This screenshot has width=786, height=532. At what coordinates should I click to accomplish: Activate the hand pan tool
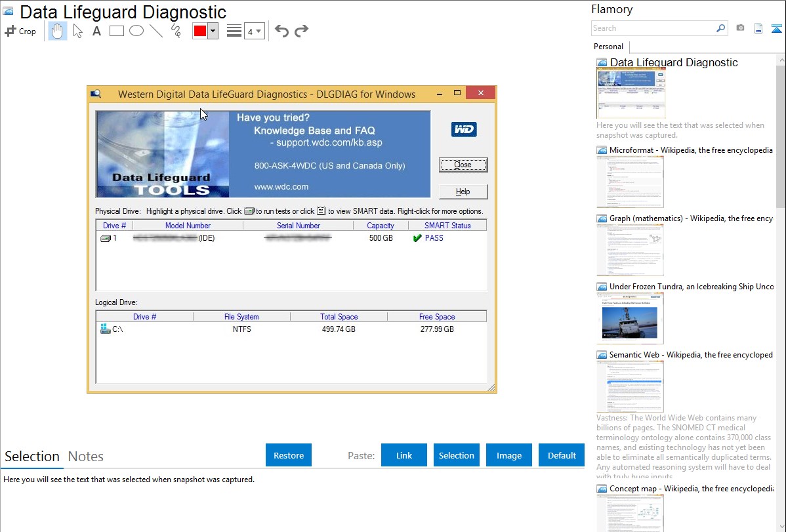pyautogui.click(x=58, y=31)
